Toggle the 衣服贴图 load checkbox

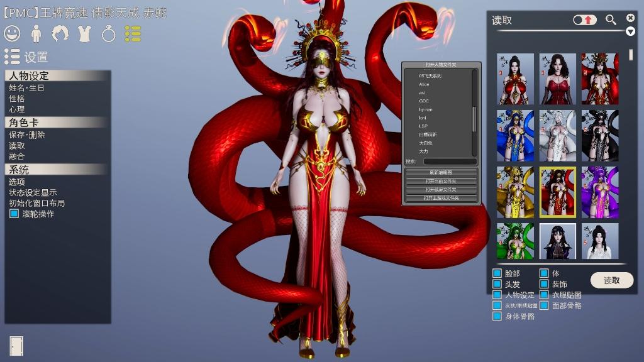coord(544,295)
